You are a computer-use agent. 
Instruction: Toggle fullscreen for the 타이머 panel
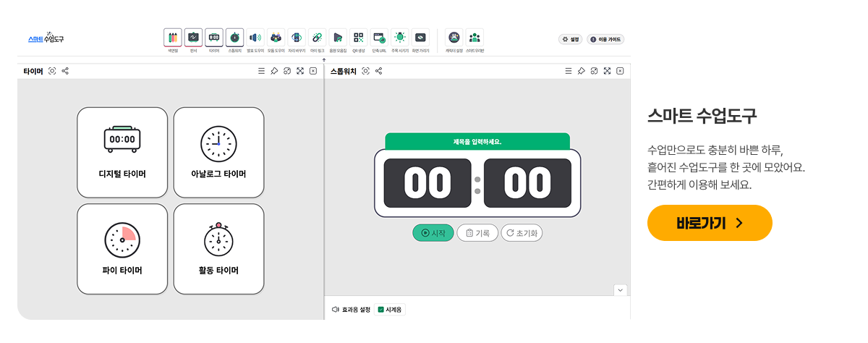[x=300, y=71]
